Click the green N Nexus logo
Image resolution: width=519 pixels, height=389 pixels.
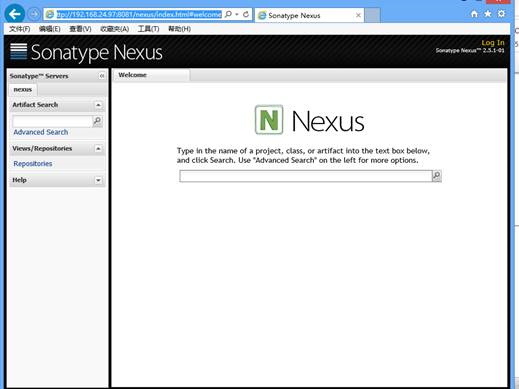tap(269, 120)
